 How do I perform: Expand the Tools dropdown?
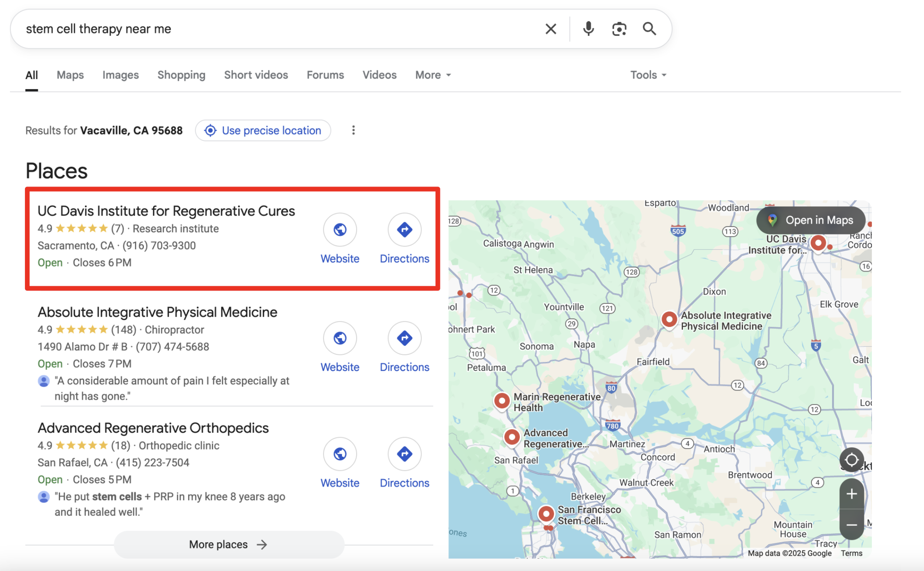tap(648, 75)
